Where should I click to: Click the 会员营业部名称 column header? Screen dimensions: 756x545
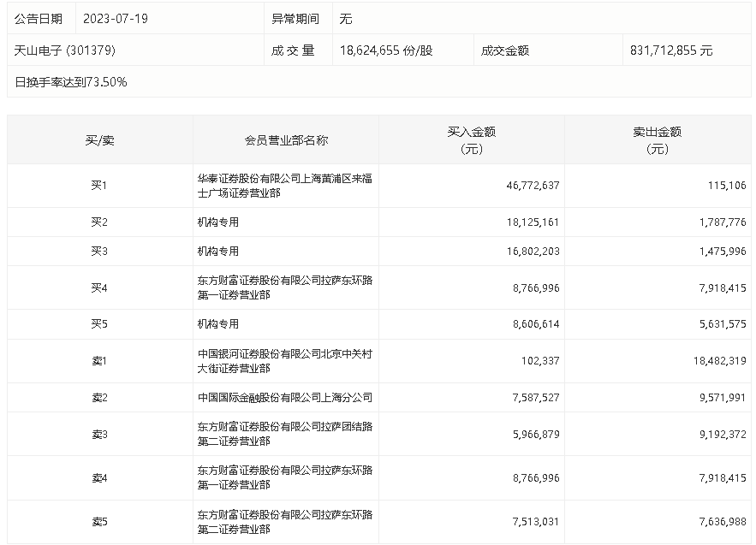[x=286, y=140]
